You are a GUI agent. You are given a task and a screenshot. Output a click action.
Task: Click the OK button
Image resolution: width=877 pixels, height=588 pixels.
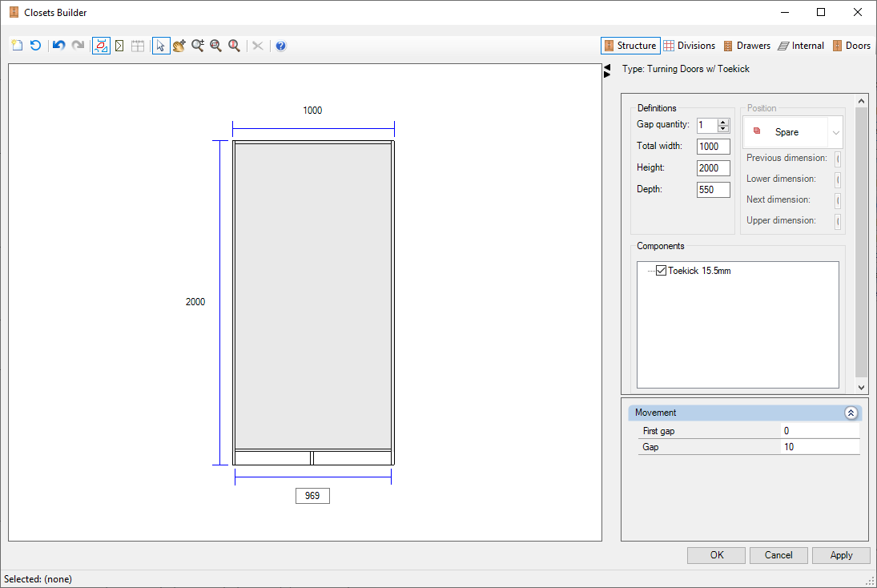716,555
